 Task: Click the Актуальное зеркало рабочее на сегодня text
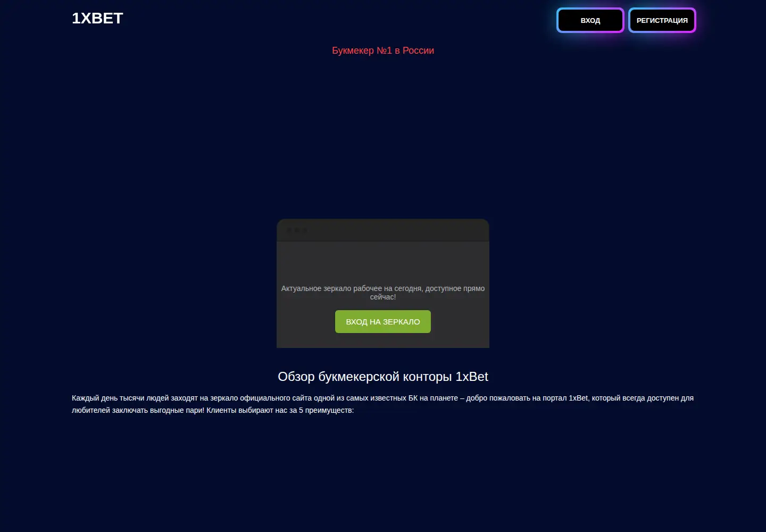click(383, 293)
